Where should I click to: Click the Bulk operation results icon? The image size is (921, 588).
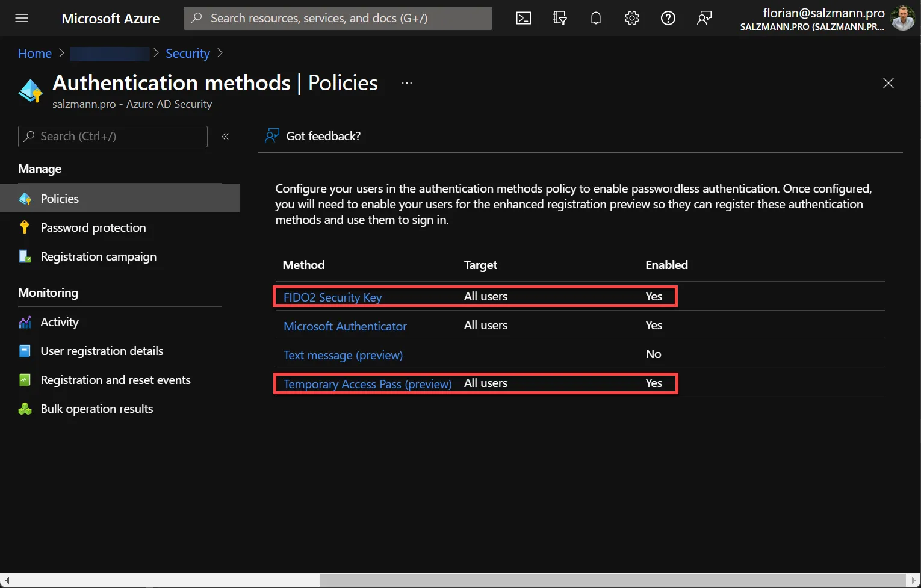25,409
